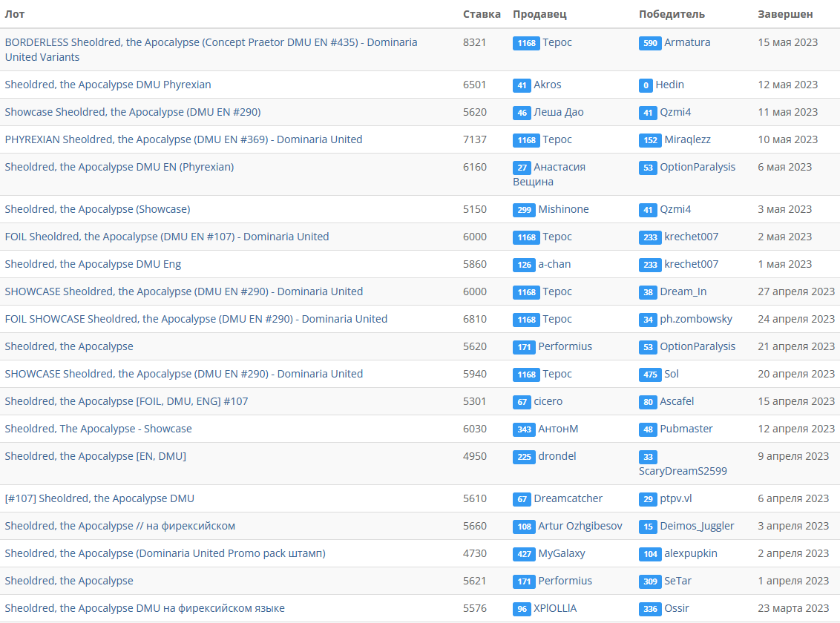
Task: Open the FOIL SHOWCASE Sheoldred #290 lot
Action: click(196, 318)
